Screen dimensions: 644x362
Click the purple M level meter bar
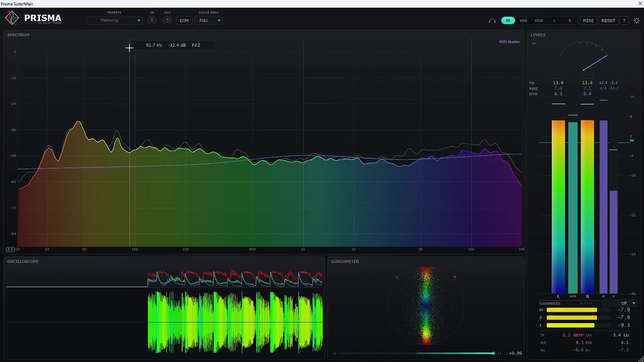(x=604, y=206)
